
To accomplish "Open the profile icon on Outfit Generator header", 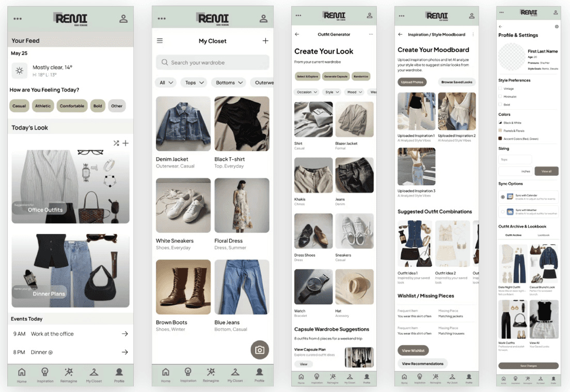I will [x=369, y=15].
